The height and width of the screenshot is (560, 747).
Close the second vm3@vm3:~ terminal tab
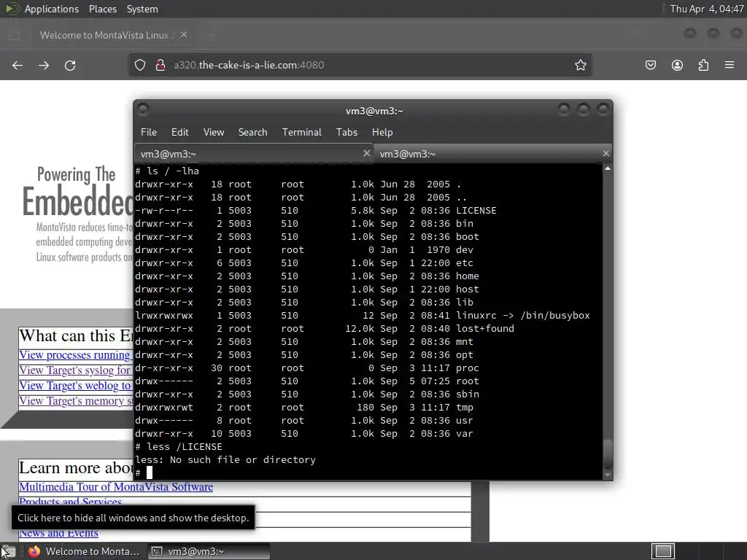605,153
